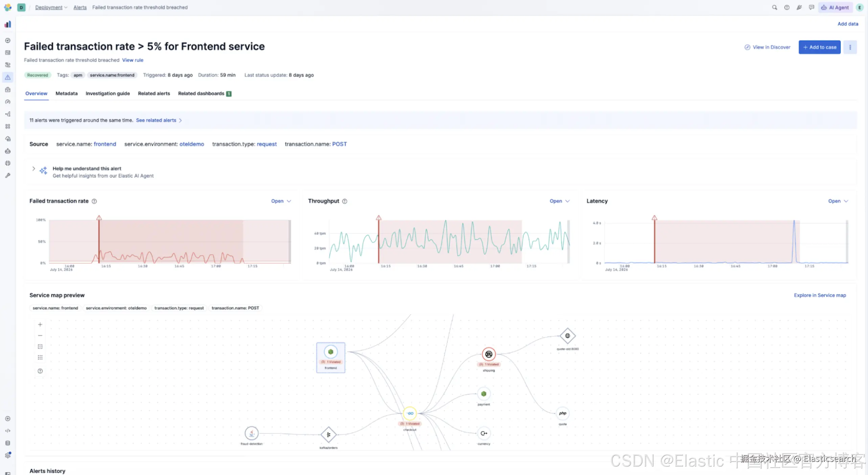Open the help circle icon
This screenshot has width=868, height=475.
click(787, 7)
